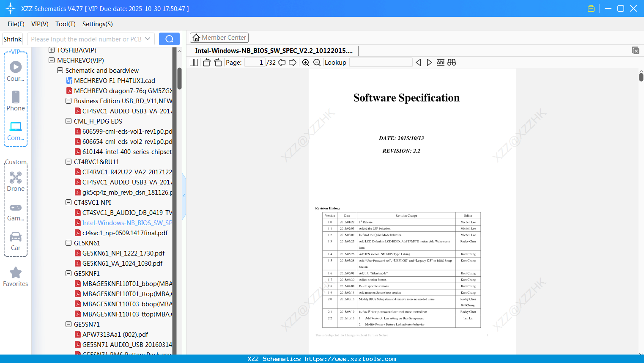This screenshot has height=363, width=644.
Task: Collapse the CML_H_PDG EDS folder
Action: (69, 121)
